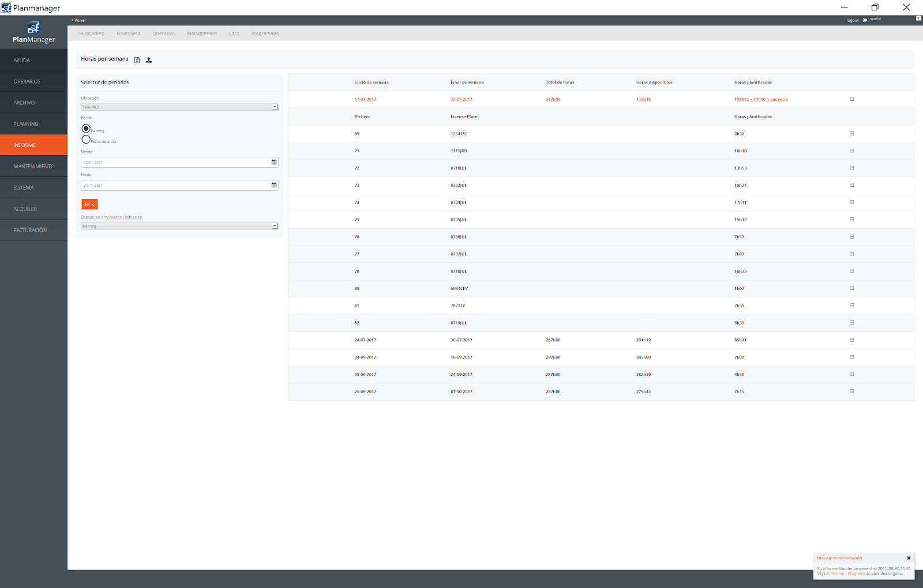Open the calendar picker for the Desde date
Viewport: 923px width, 588px height.
click(x=274, y=162)
